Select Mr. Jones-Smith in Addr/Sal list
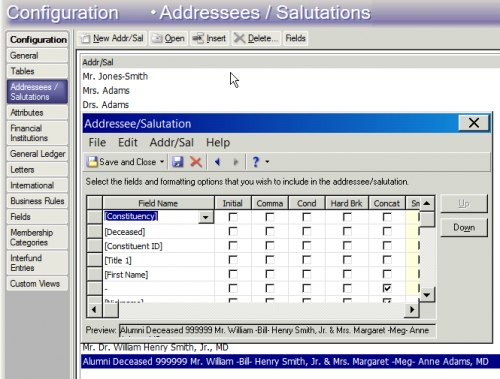Viewport: 500px width, 379px height. click(x=115, y=76)
